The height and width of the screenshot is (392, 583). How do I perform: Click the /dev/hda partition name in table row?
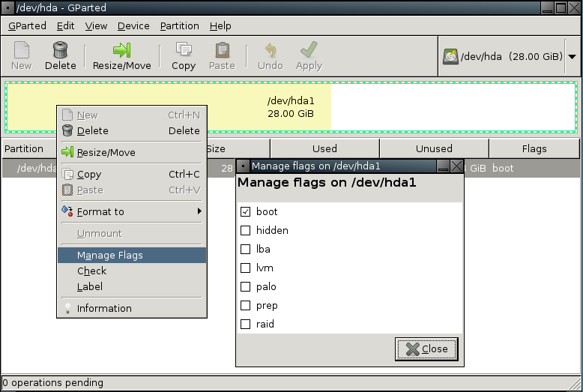(37, 168)
